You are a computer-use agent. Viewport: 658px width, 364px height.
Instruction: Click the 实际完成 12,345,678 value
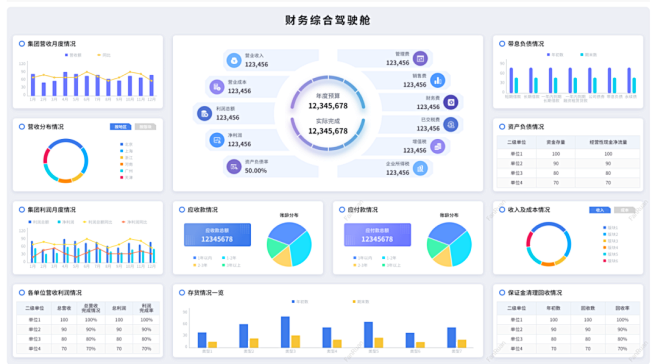pyautogui.click(x=328, y=131)
